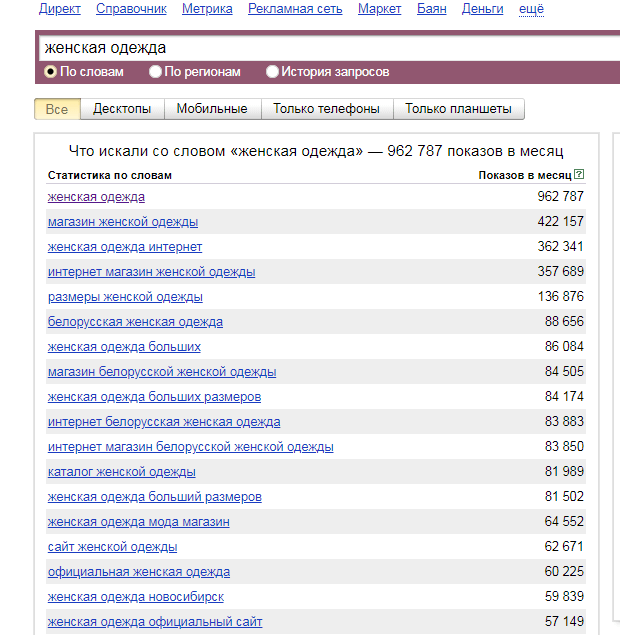Open the 'Метрика' top navigation link
This screenshot has height=635, width=620.
pyautogui.click(x=207, y=9)
